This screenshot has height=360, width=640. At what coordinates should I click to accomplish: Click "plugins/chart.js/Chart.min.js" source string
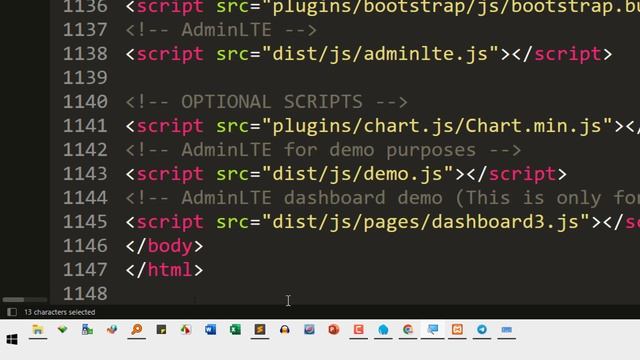point(437,126)
